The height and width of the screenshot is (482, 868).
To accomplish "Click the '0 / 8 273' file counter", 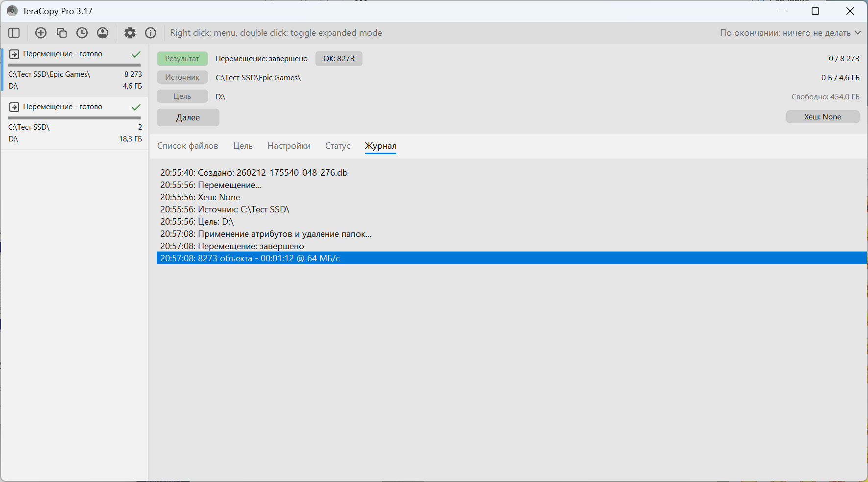I will point(844,59).
